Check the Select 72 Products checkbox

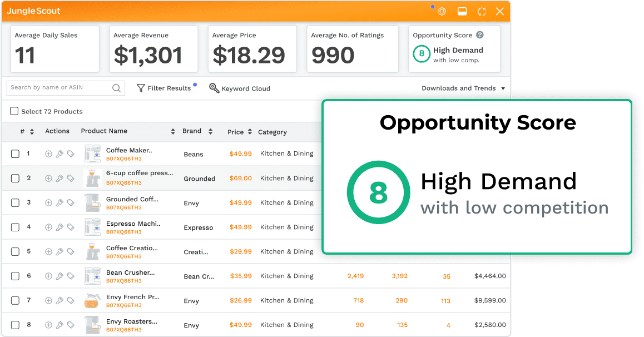pyautogui.click(x=14, y=111)
